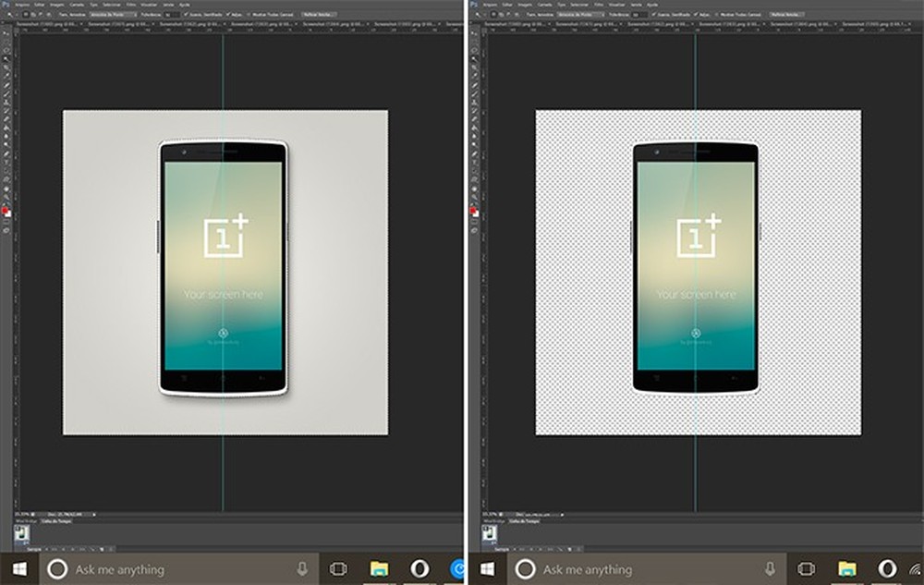Open the Filtro menu

tap(129, 4)
